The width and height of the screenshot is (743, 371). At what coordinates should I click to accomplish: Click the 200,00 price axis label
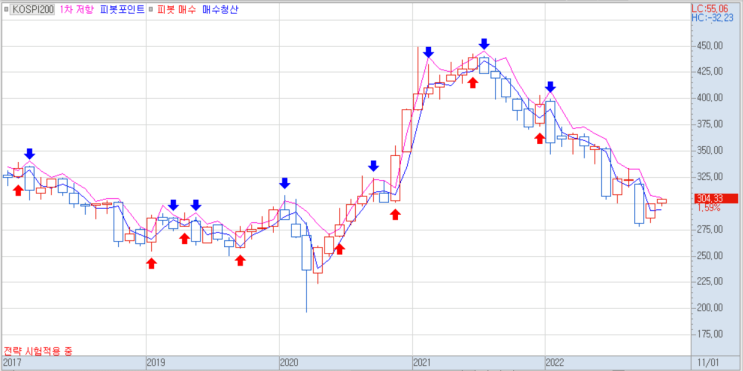click(x=709, y=308)
